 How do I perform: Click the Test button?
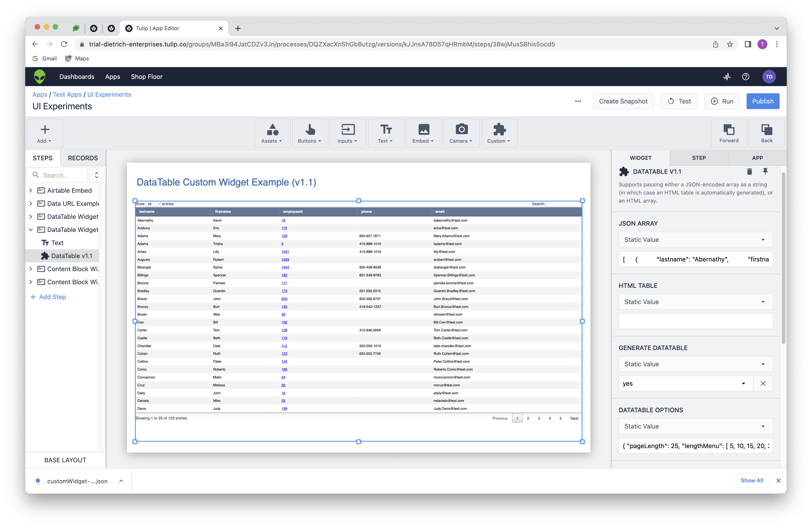point(679,101)
